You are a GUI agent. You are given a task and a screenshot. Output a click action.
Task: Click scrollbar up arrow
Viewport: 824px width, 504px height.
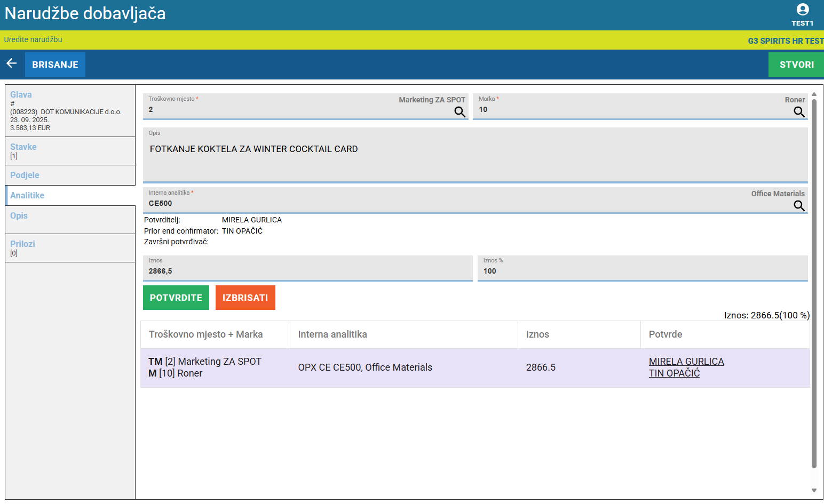click(814, 94)
